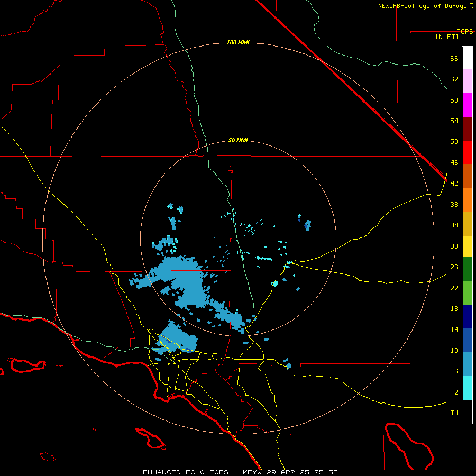476x476 pixels.
Task: Click the 14 value on the scale
Action: [x=454, y=329]
